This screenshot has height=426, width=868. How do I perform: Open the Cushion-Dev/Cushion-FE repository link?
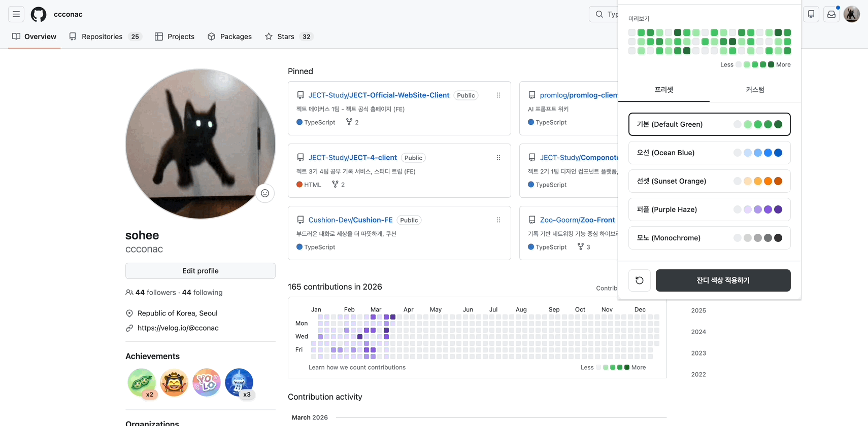(x=351, y=220)
